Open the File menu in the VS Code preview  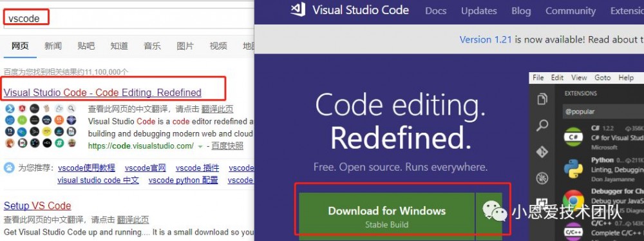(x=538, y=77)
